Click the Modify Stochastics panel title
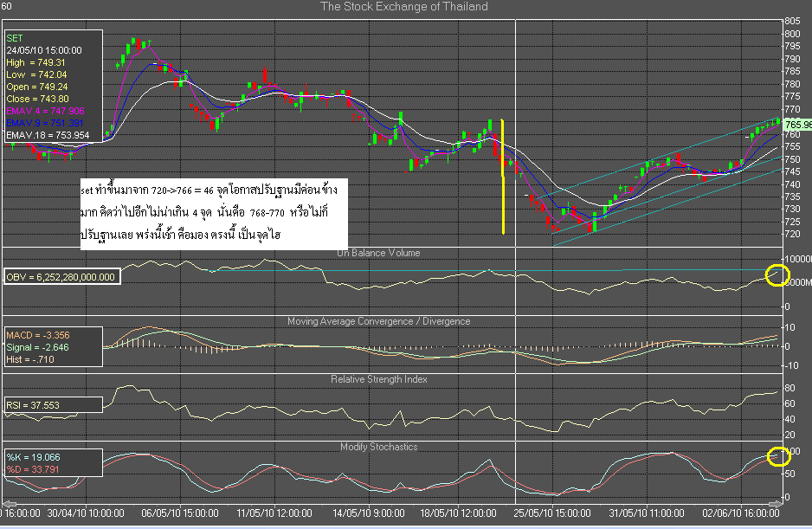The width and height of the screenshot is (812, 529). [378, 447]
